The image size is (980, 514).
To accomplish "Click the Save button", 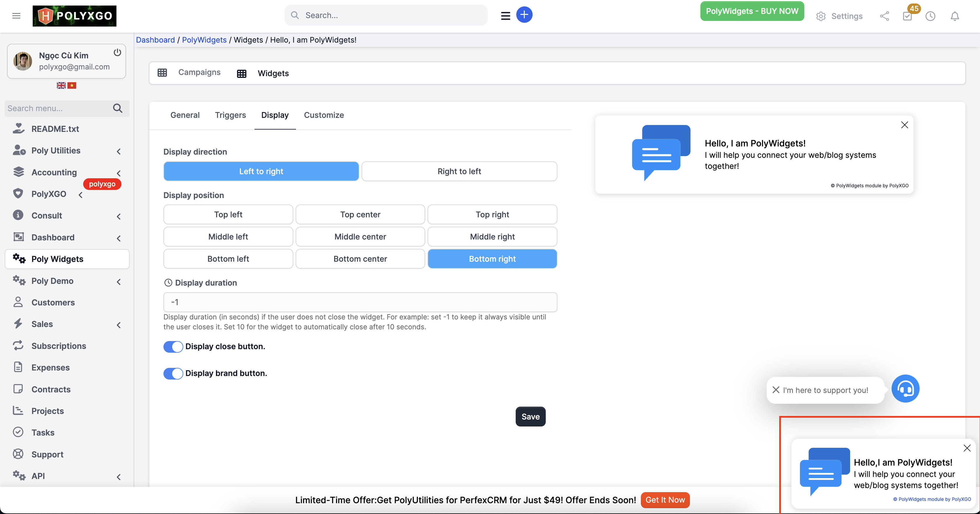I will 530,416.
